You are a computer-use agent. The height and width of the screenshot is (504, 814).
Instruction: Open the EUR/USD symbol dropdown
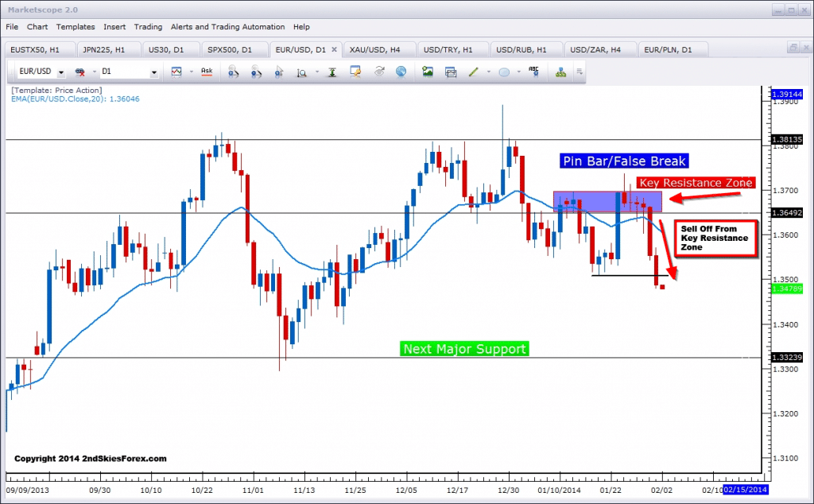pos(61,72)
